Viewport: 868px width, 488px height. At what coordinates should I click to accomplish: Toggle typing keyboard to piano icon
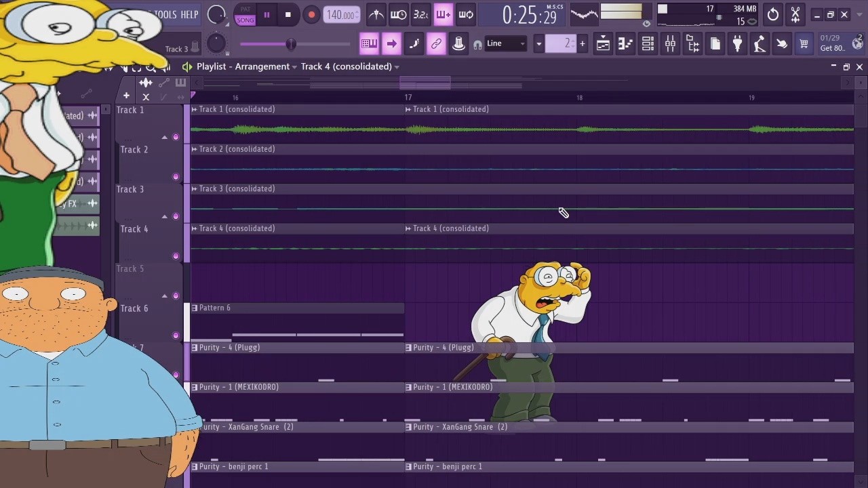[x=369, y=44]
